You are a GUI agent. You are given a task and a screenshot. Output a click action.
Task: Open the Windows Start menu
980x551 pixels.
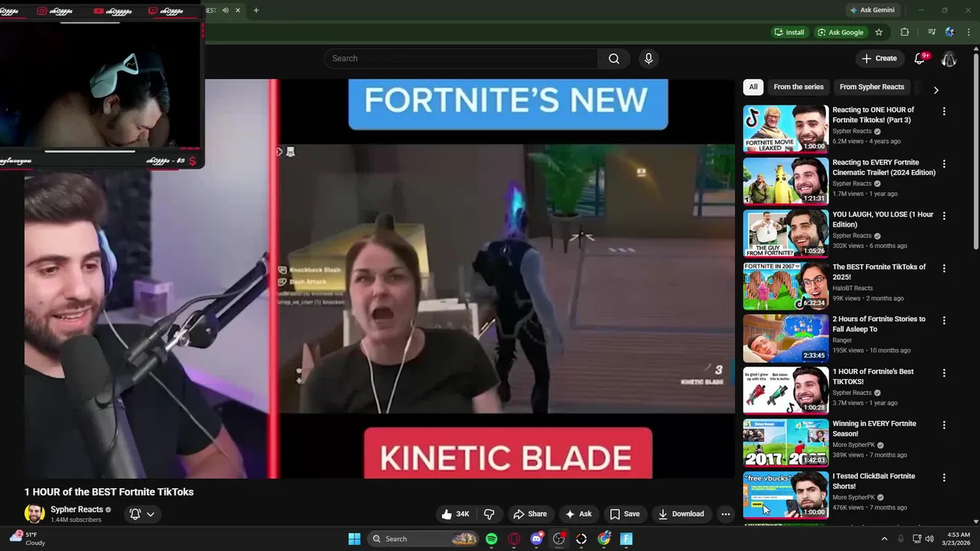(354, 539)
